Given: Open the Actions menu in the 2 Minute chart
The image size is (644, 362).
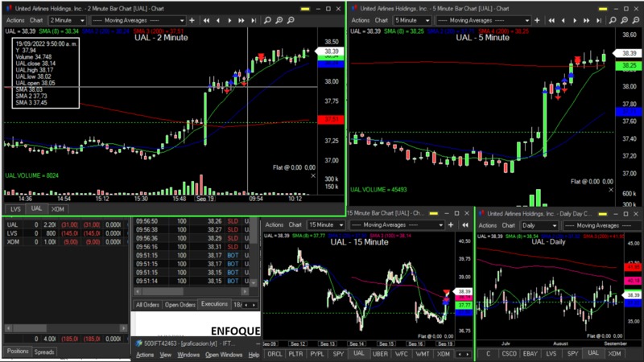Looking at the screenshot, I should (14, 20).
